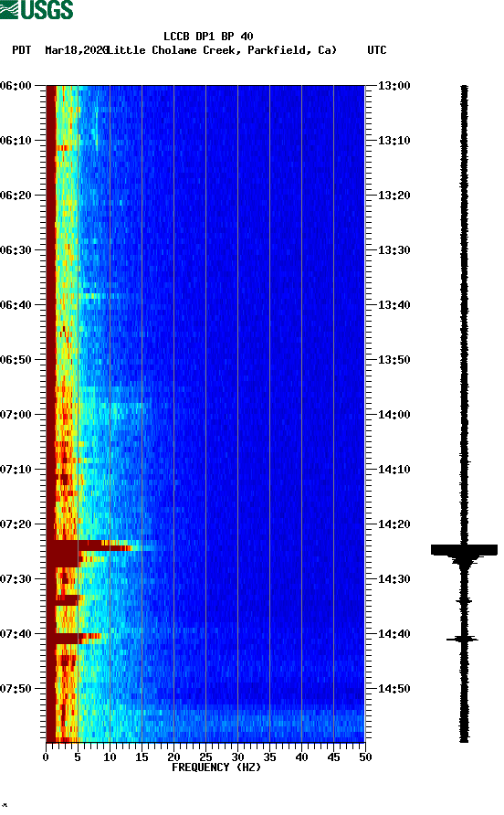Click the 14:00 UTC time label

(x=394, y=415)
